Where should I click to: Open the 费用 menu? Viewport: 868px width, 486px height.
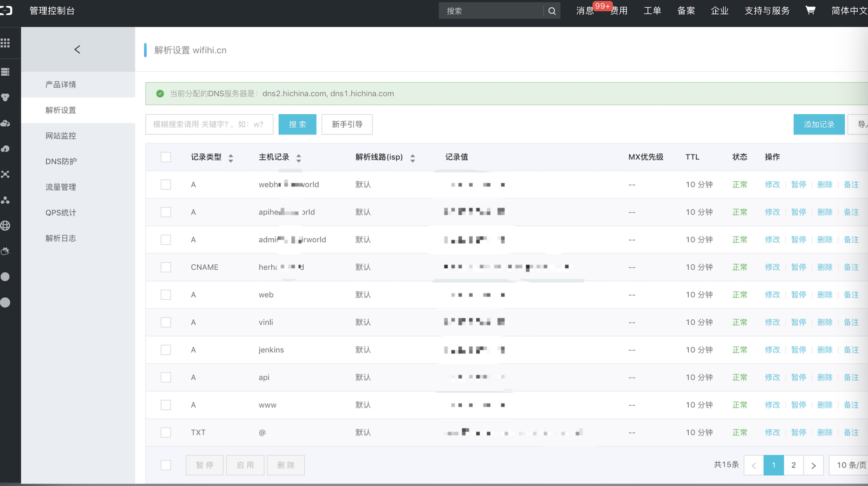tap(619, 10)
